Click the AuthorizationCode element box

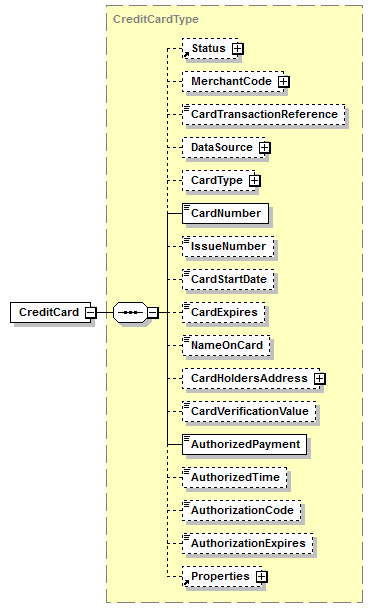click(242, 510)
